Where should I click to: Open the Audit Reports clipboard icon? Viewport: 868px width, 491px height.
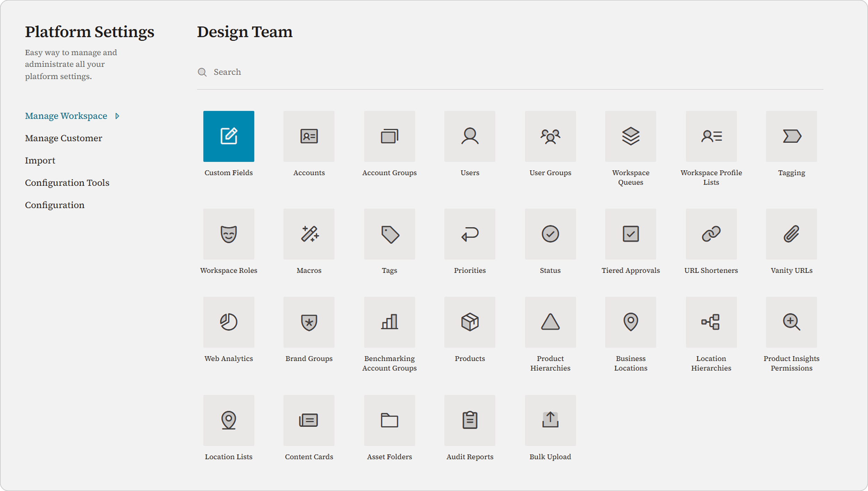click(x=470, y=420)
